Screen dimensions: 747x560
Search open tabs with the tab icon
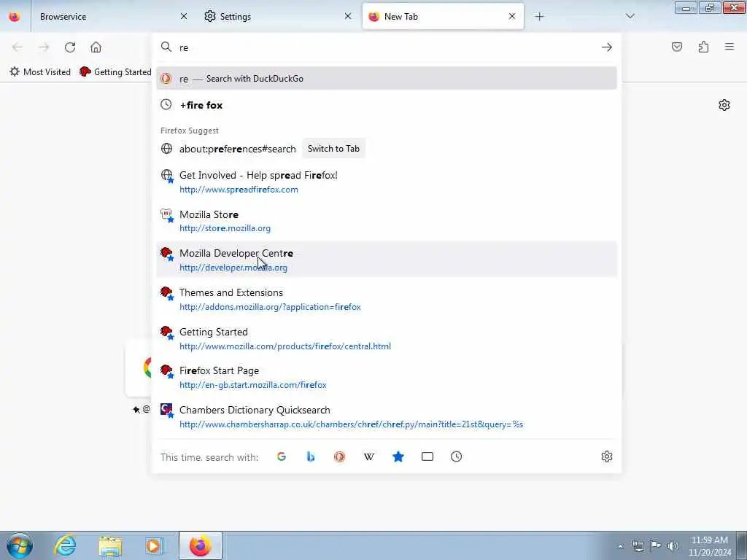click(427, 456)
